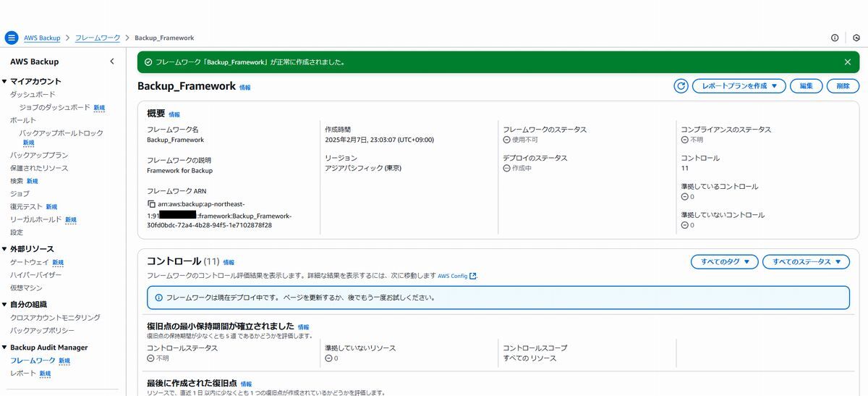Click the 作成中 deploy status
This screenshot has width=868, height=396.
pos(518,168)
